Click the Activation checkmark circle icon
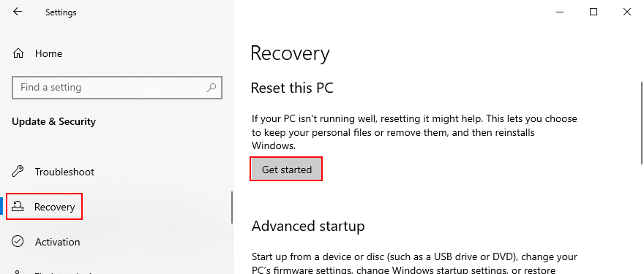This screenshot has width=644, height=274. [x=18, y=242]
